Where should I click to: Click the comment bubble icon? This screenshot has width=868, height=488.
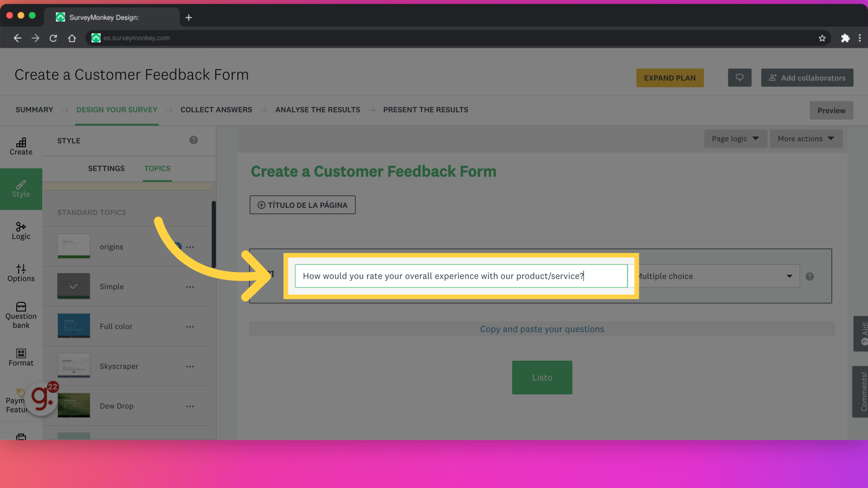[740, 77]
